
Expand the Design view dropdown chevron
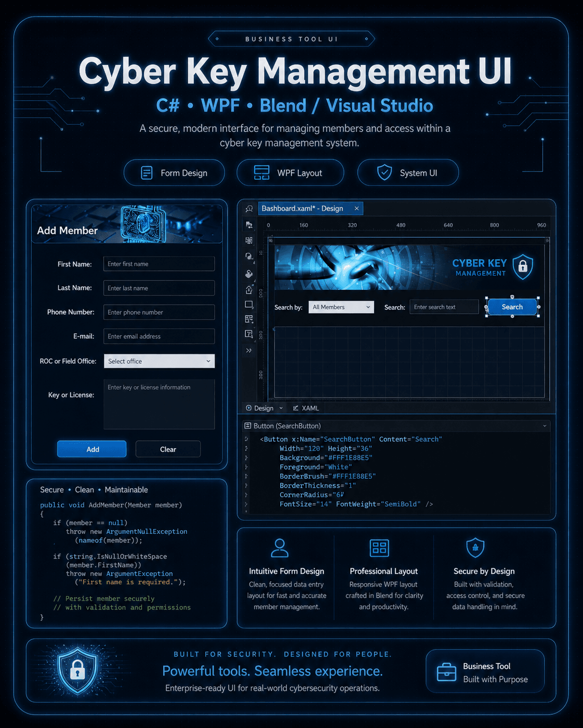pyautogui.click(x=281, y=408)
